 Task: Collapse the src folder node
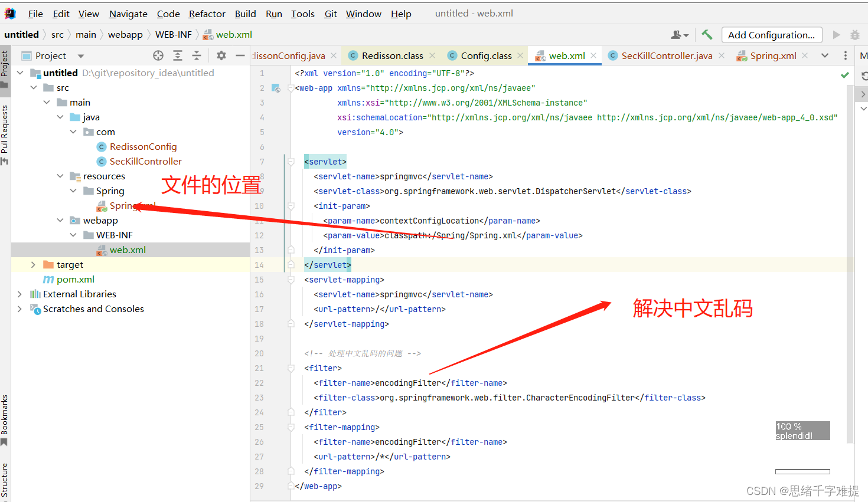point(33,87)
